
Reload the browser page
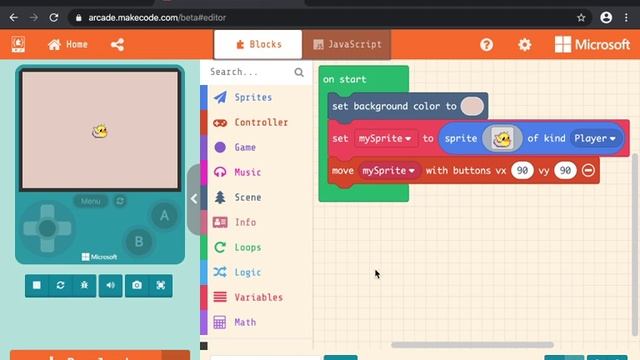[53, 18]
